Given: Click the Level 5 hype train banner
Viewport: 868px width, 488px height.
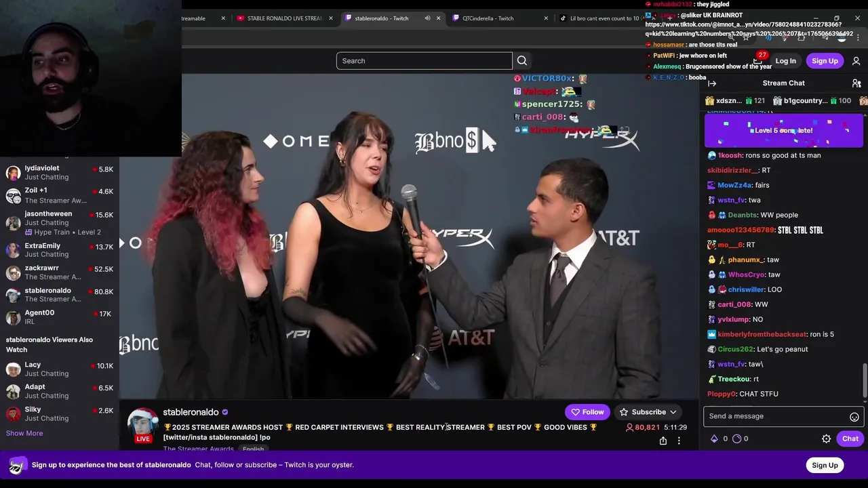Looking at the screenshot, I should tap(783, 130).
